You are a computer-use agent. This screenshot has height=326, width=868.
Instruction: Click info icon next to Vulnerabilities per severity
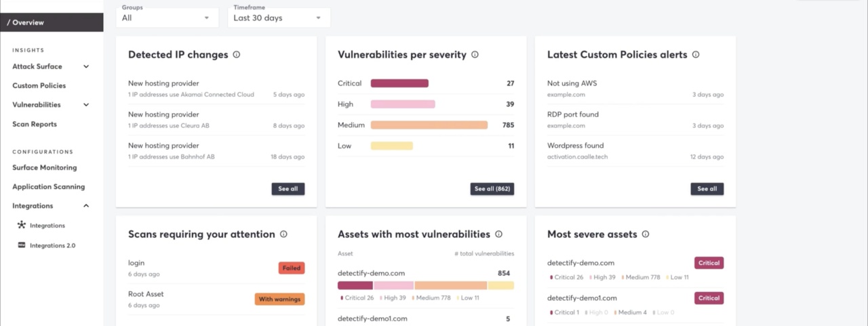click(x=475, y=55)
